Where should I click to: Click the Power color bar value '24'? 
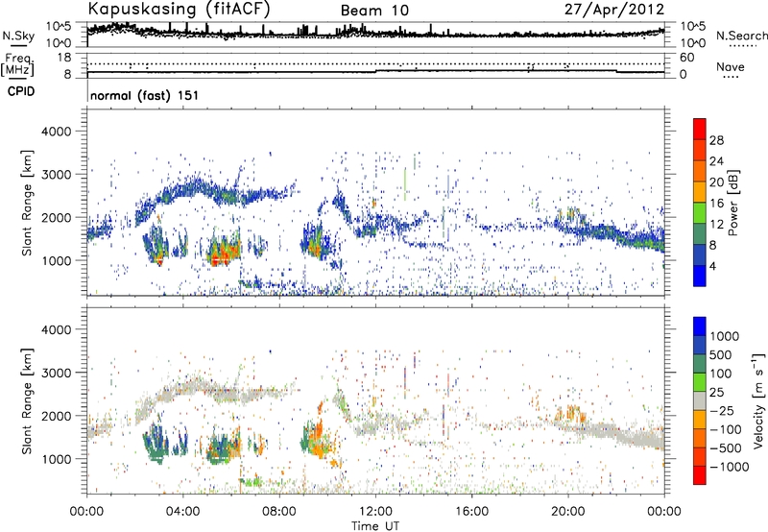pos(716,161)
